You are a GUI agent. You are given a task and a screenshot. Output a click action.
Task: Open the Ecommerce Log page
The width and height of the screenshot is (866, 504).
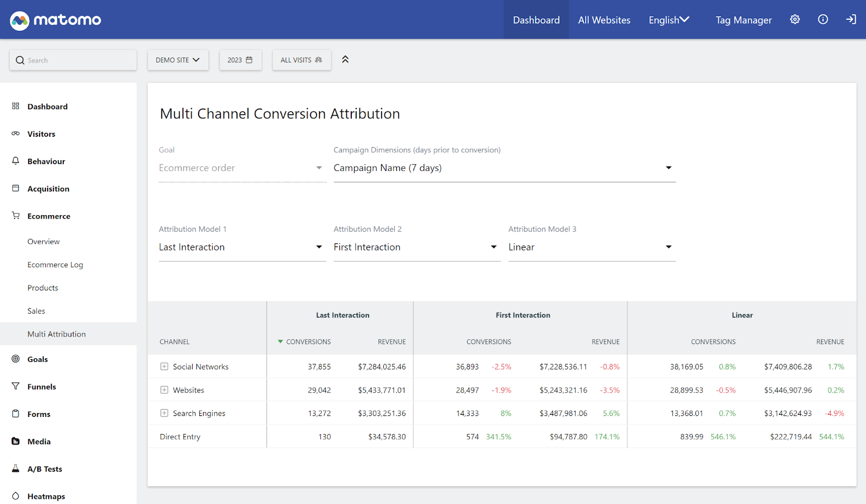click(55, 264)
